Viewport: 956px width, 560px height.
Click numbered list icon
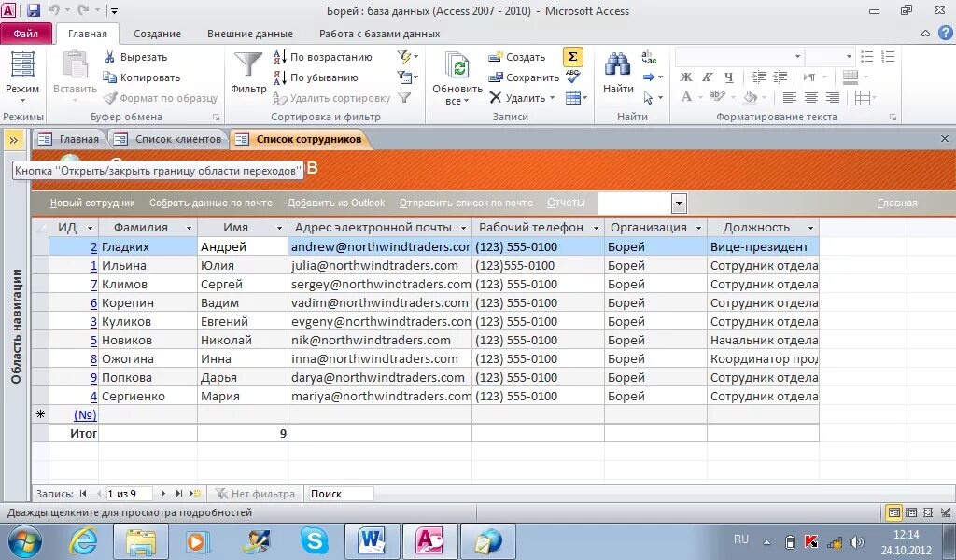[x=888, y=57]
